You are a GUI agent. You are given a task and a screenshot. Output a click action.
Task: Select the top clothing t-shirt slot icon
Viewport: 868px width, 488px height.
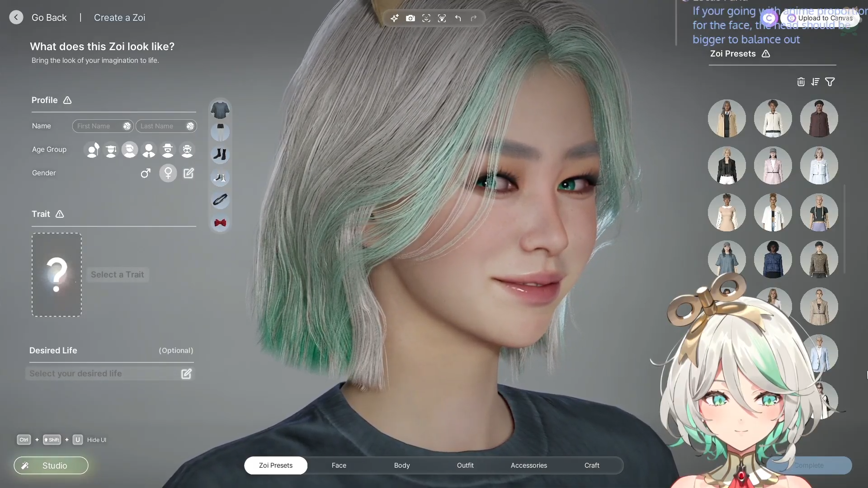tap(220, 110)
